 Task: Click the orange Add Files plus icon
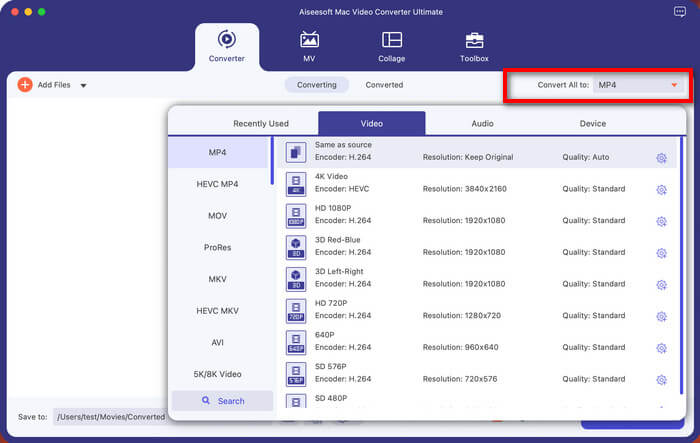tap(25, 84)
